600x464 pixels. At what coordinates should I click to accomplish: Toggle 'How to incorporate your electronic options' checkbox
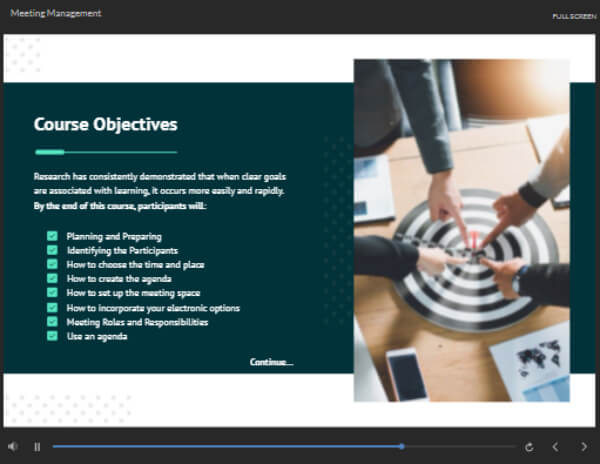tap(51, 308)
